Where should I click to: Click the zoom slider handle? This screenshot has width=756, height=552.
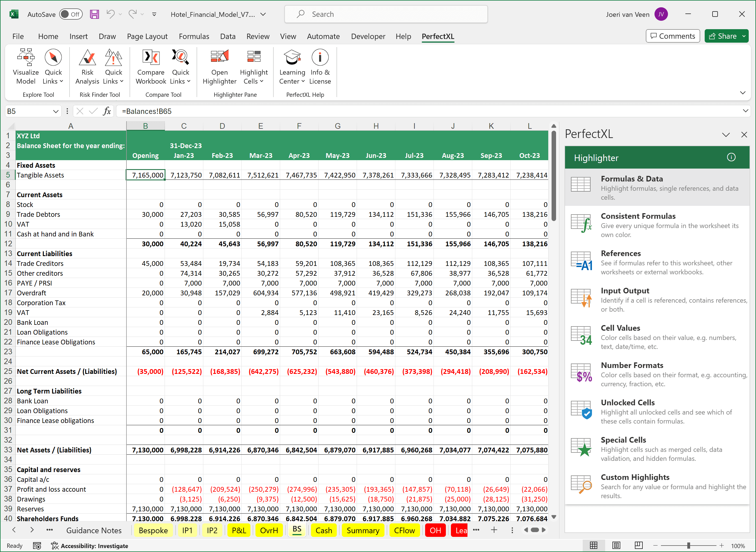(688, 545)
